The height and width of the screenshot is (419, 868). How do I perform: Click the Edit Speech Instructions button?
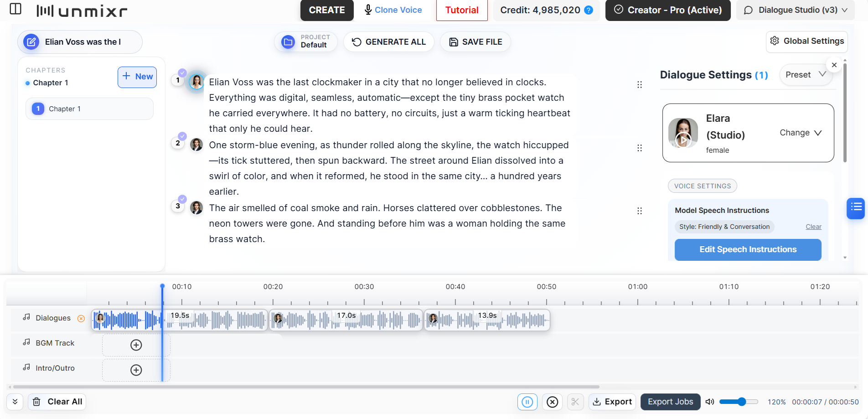point(748,249)
